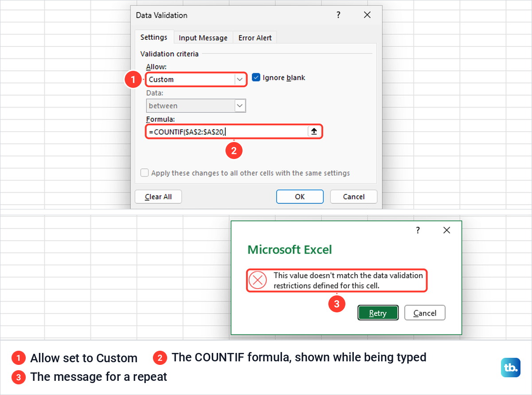Collapse dialog using the formula range selector icon
Image resolution: width=532 pixels, height=395 pixels.
pos(314,132)
